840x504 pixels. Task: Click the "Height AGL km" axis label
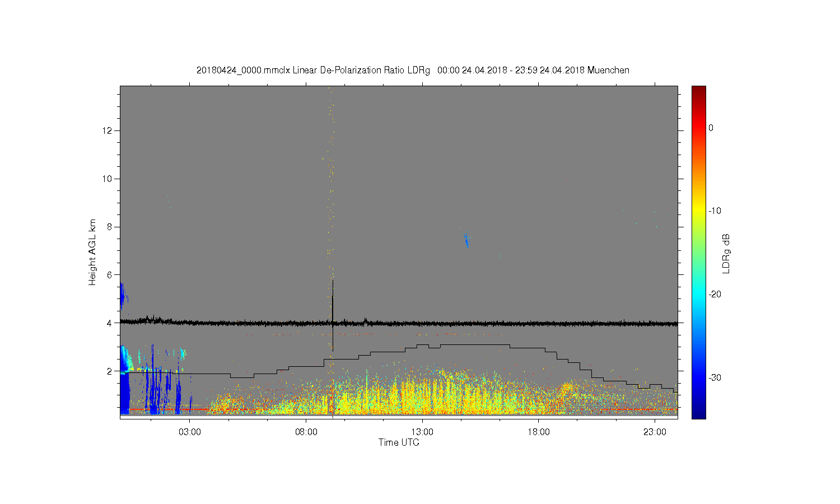92,252
